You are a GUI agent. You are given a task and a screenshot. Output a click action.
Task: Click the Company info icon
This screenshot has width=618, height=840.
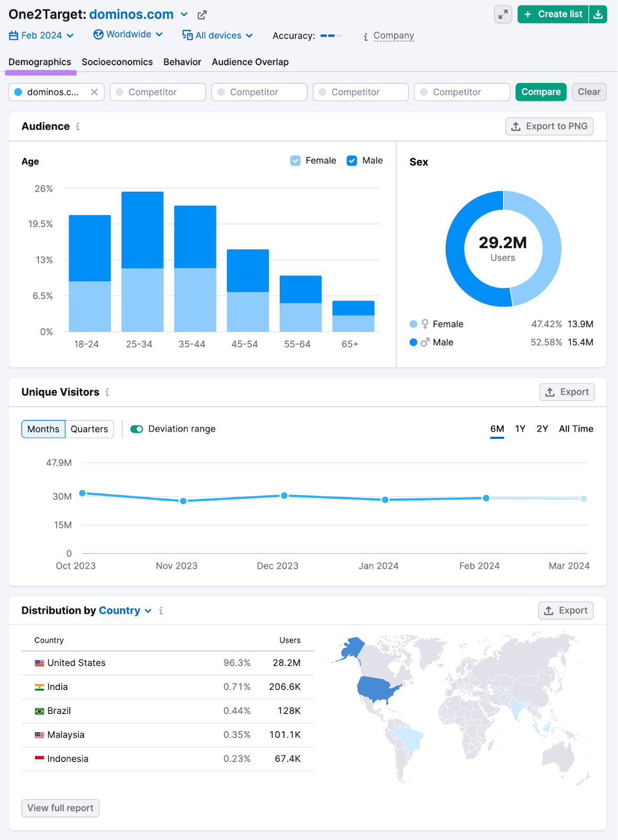[365, 36]
